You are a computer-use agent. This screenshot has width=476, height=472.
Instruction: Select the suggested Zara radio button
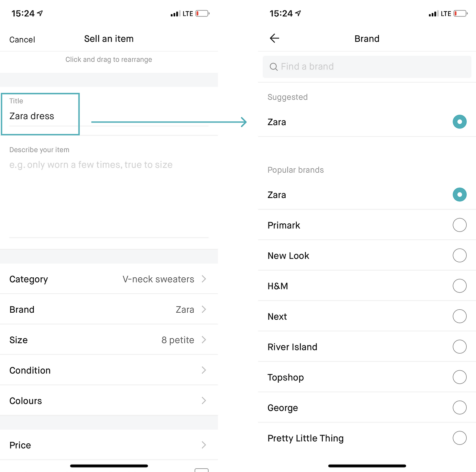[x=460, y=122]
